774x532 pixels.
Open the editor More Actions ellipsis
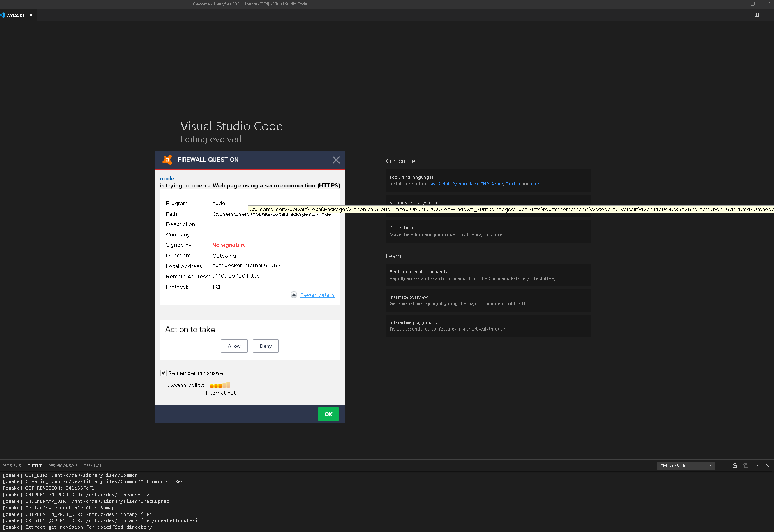(767, 15)
